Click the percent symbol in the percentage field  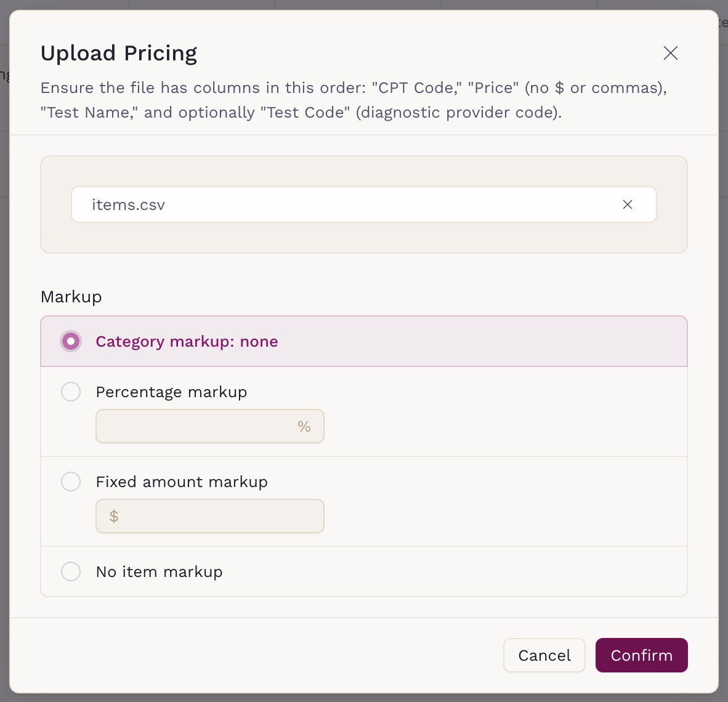tap(304, 426)
